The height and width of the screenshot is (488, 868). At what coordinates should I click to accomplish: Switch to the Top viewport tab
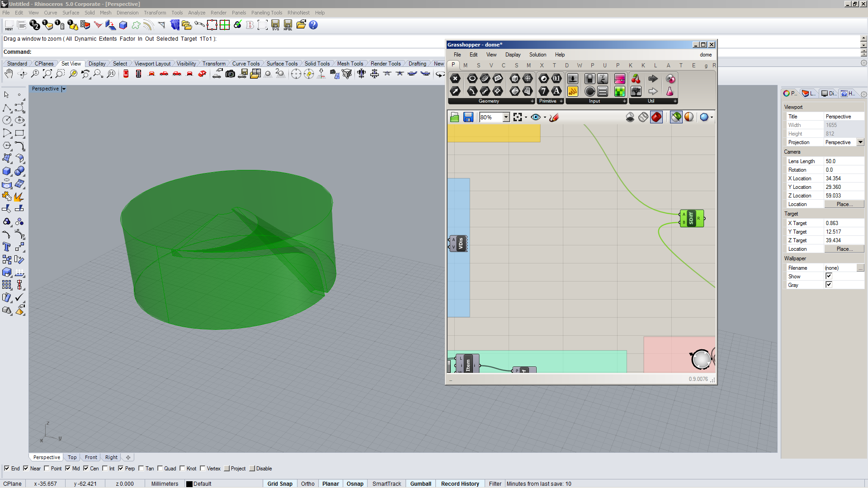click(x=72, y=457)
